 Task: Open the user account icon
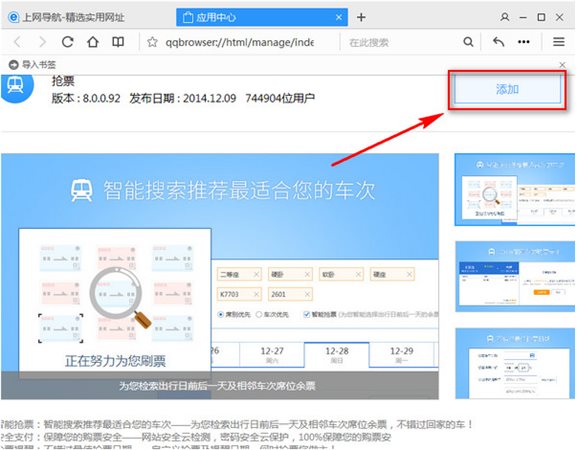pos(505,17)
